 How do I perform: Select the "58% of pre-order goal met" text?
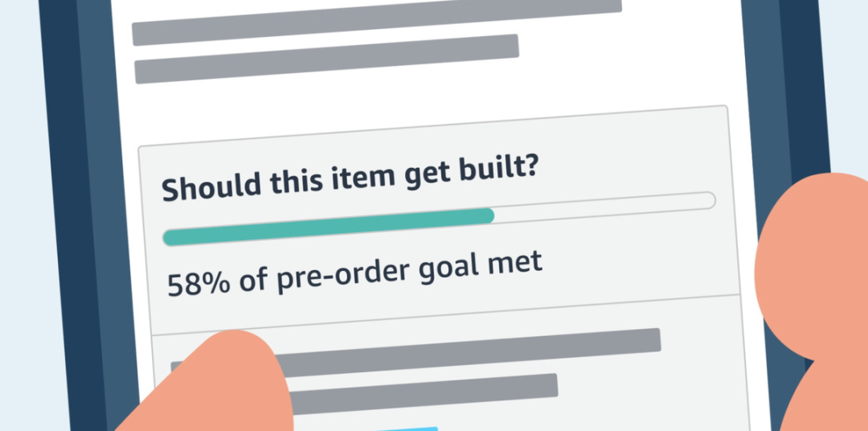[x=354, y=273]
